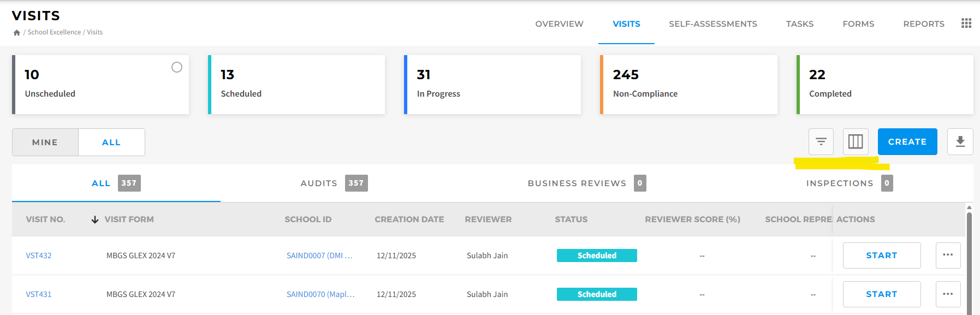Filter by the 10 Unscheduled card
Viewport: 980px width, 315px height.
click(x=100, y=85)
